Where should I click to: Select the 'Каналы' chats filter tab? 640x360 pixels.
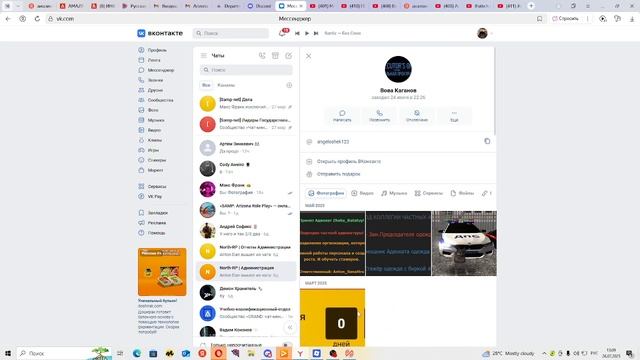point(226,85)
